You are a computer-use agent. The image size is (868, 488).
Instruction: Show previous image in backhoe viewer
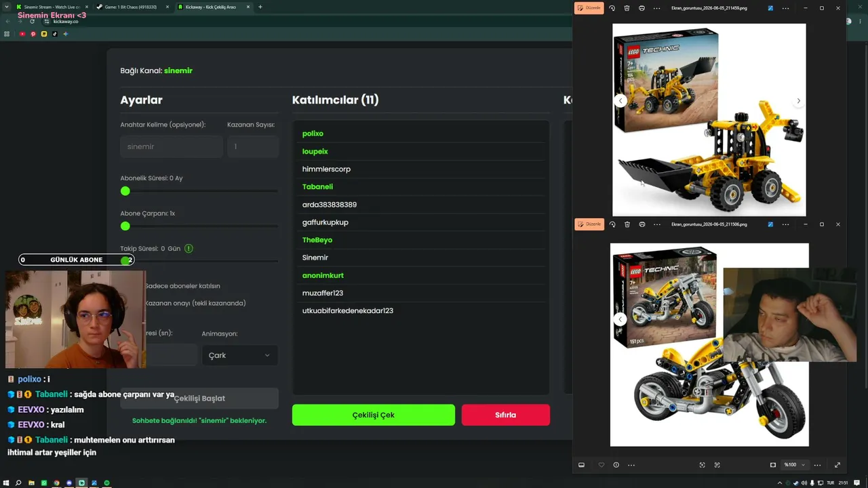pyautogui.click(x=620, y=101)
